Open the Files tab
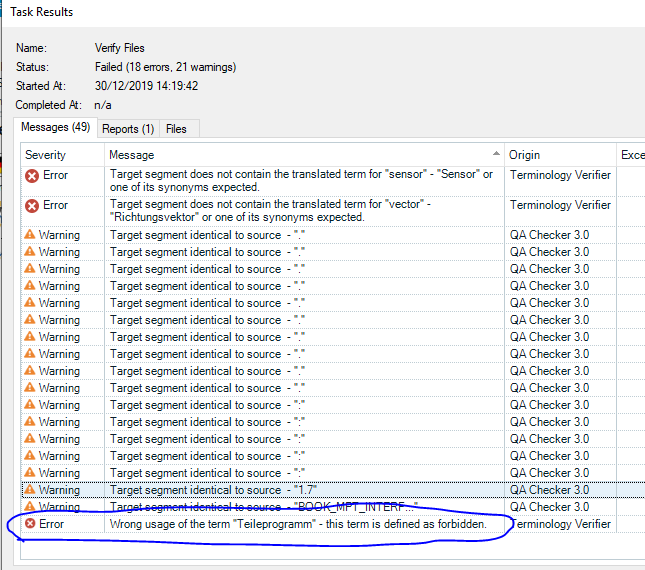This screenshot has width=645, height=570. (x=176, y=129)
